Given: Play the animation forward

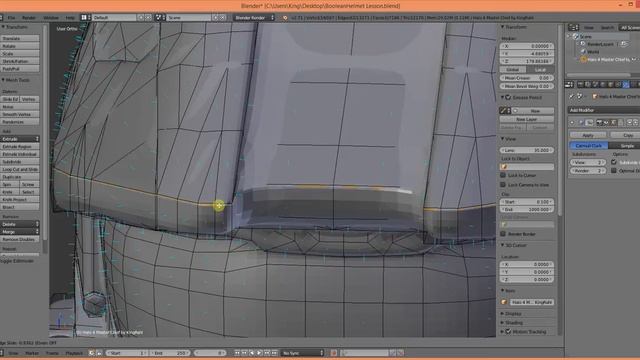Looking at the screenshot, I should [x=260, y=353].
